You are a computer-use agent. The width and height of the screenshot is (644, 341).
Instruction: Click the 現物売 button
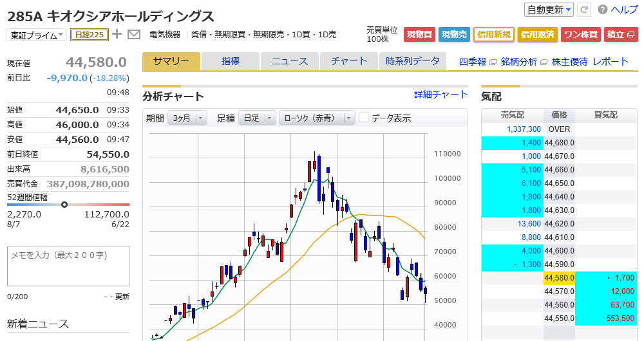pos(454,35)
